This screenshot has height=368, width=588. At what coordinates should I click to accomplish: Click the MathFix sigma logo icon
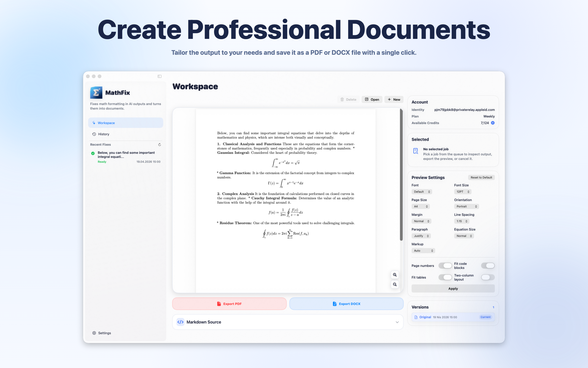tap(96, 92)
